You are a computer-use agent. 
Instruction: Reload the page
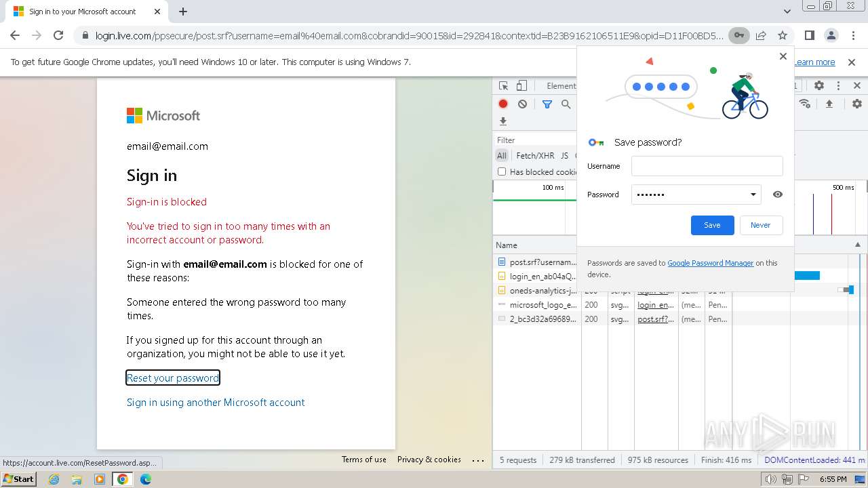point(58,35)
